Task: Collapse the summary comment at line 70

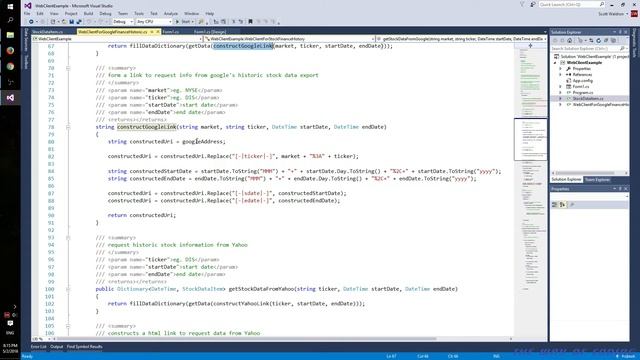Action: pos(68,68)
